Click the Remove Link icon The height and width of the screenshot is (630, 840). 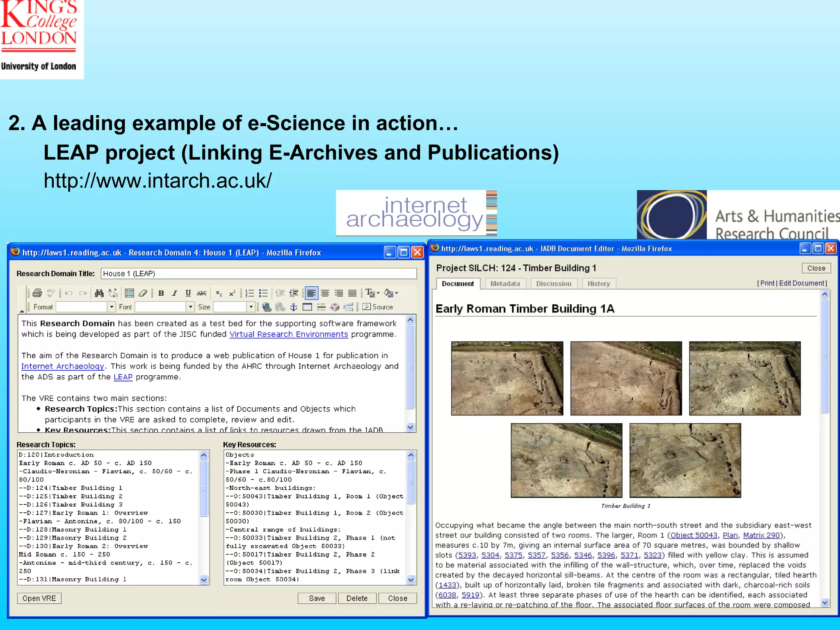coord(280,307)
